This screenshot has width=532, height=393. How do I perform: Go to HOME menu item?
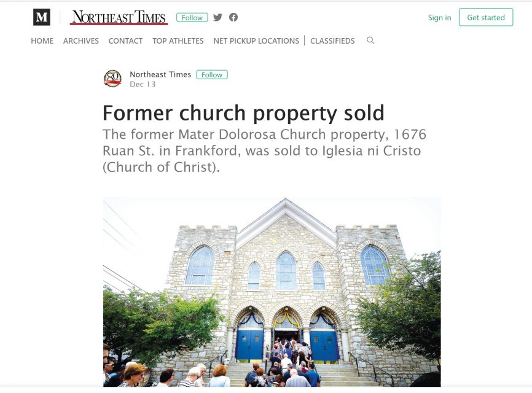coord(42,41)
